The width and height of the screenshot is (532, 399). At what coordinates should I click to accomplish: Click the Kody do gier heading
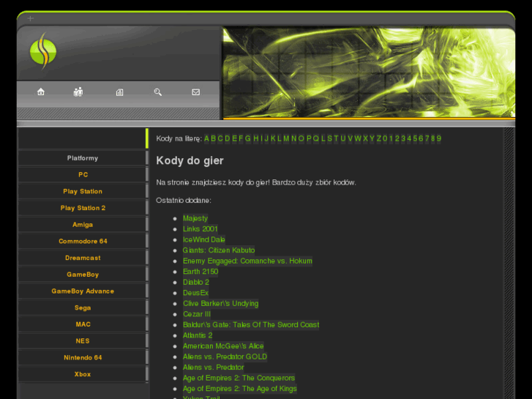[x=190, y=160]
